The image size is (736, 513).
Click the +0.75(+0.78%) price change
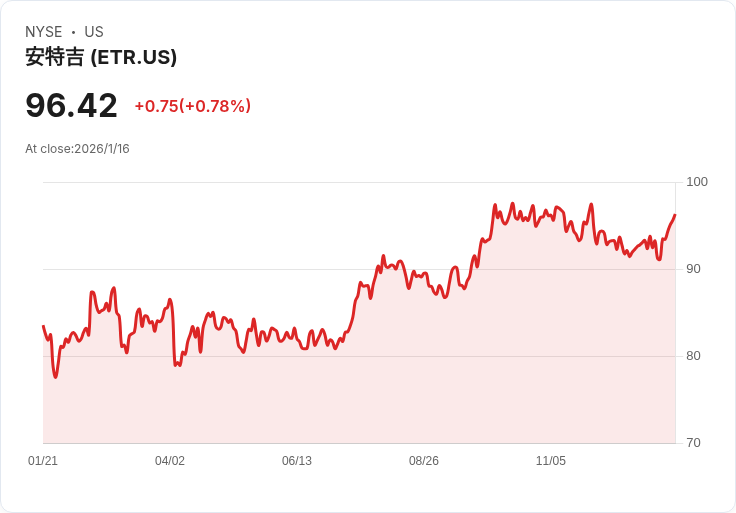[x=192, y=106]
